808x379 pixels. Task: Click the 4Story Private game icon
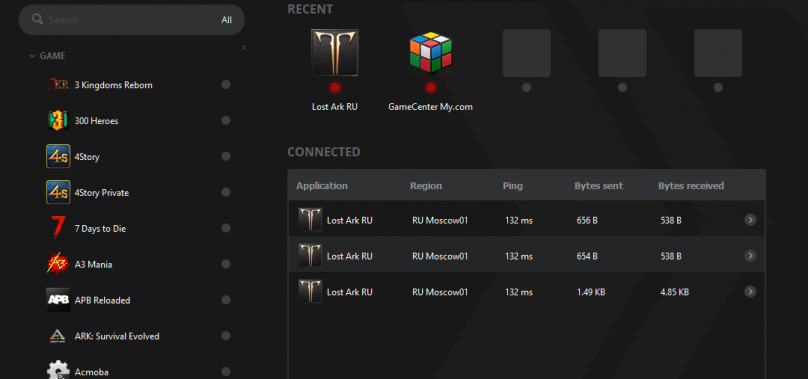tap(58, 192)
